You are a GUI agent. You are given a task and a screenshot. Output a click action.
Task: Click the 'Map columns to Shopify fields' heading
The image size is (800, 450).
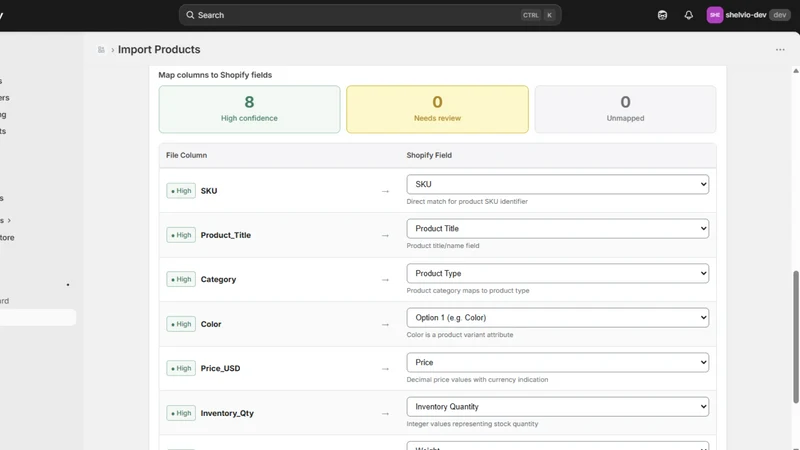[x=215, y=75]
